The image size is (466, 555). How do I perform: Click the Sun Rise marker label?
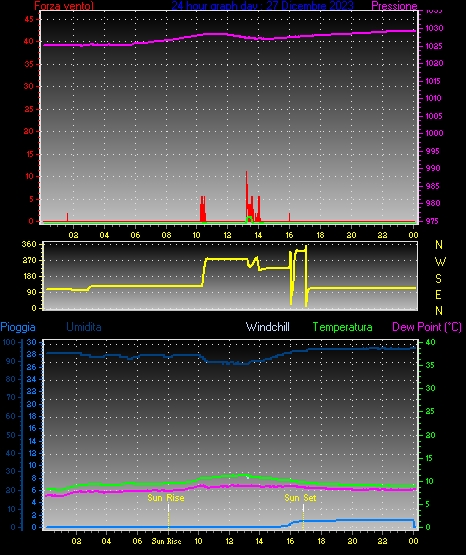tap(166, 498)
